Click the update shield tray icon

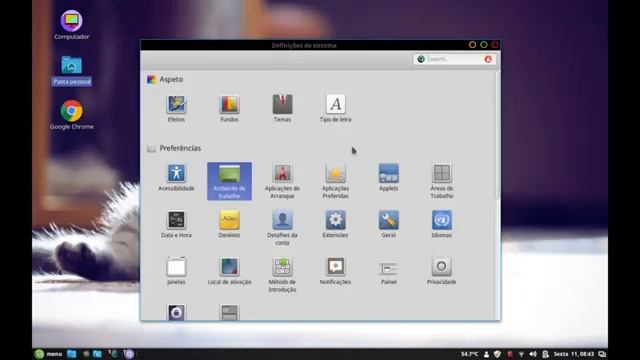click(x=497, y=354)
